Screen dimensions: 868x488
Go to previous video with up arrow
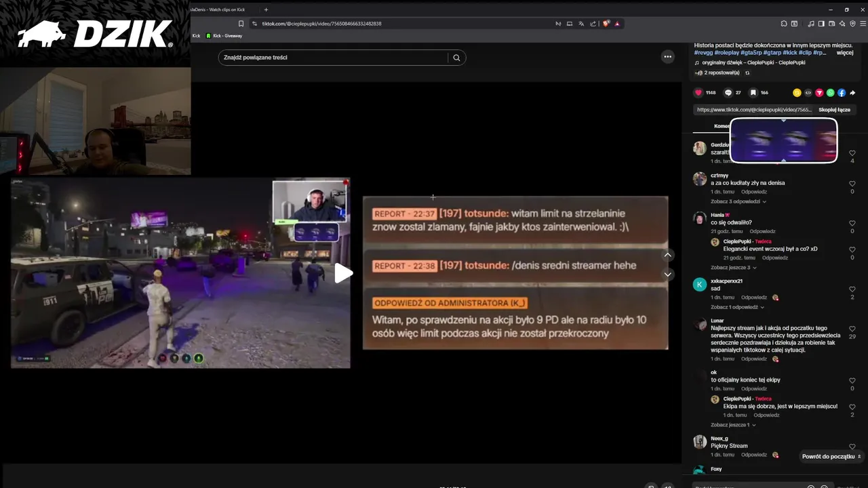pos(668,255)
